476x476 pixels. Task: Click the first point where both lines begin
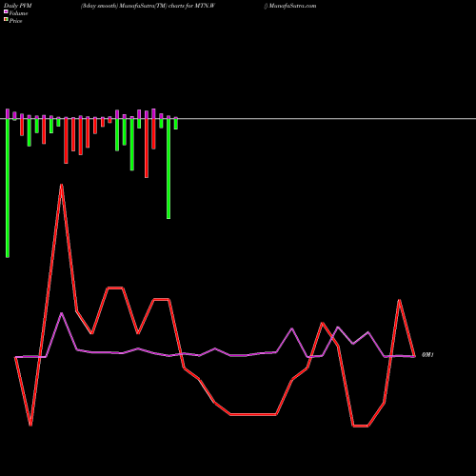(x=15, y=357)
